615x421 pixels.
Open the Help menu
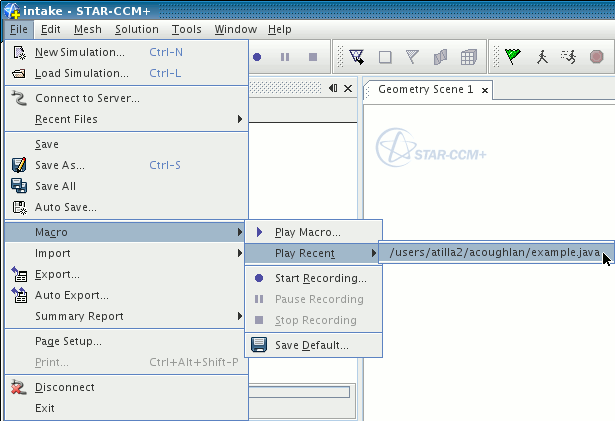point(280,29)
